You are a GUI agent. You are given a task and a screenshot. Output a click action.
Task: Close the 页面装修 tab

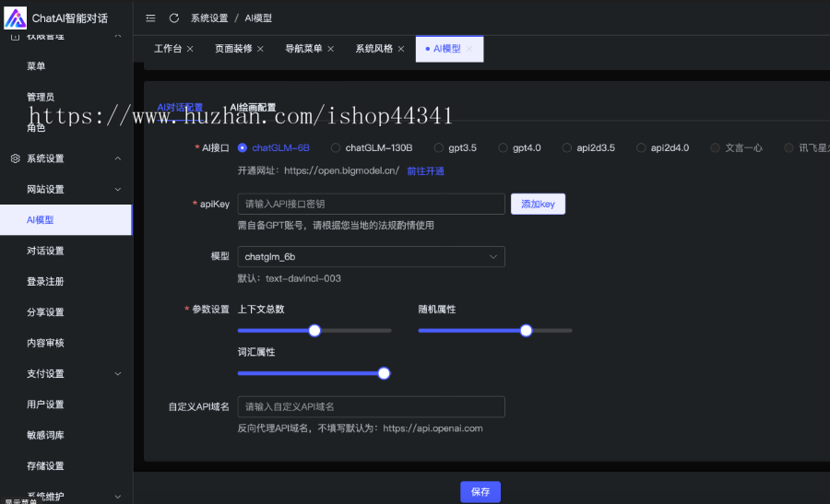pos(260,49)
